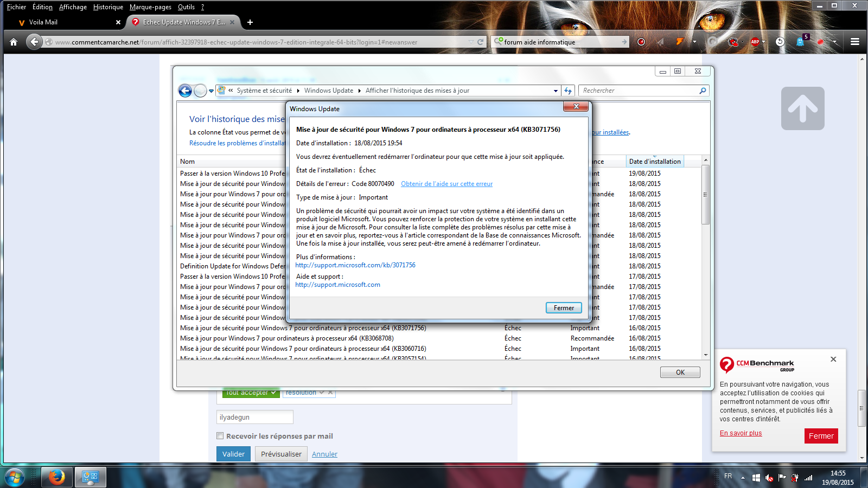Click the Valider button
The height and width of the screenshot is (488, 868).
coord(233,454)
